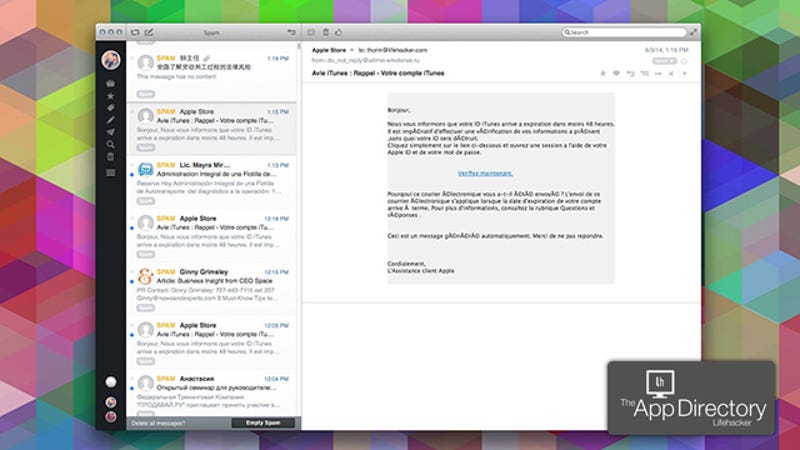
Task: Click the paperclip attachment icon on 1:19 PM message
Action: (207, 59)
